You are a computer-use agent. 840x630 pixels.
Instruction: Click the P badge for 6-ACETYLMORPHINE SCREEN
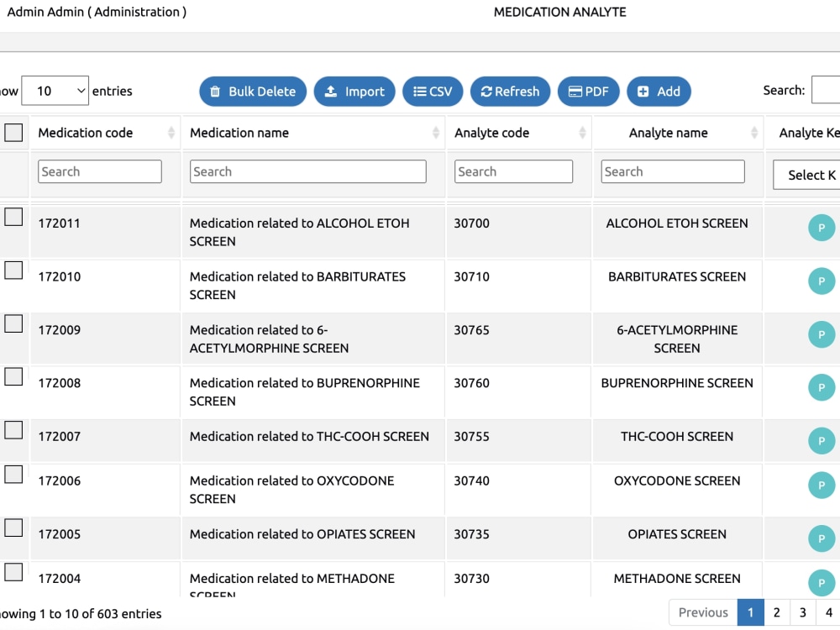[822, 334]
